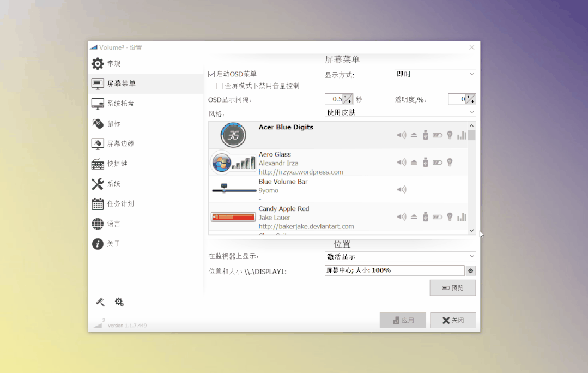
Task: Click the 预览 (Preview) button
Action: 452,287
